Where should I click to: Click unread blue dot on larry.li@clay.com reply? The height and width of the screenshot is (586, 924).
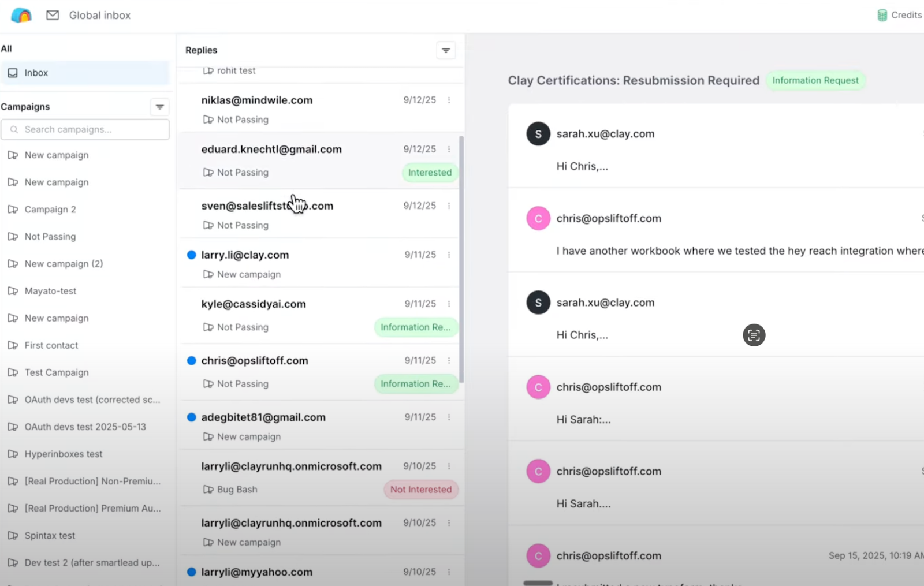point(192,255)
